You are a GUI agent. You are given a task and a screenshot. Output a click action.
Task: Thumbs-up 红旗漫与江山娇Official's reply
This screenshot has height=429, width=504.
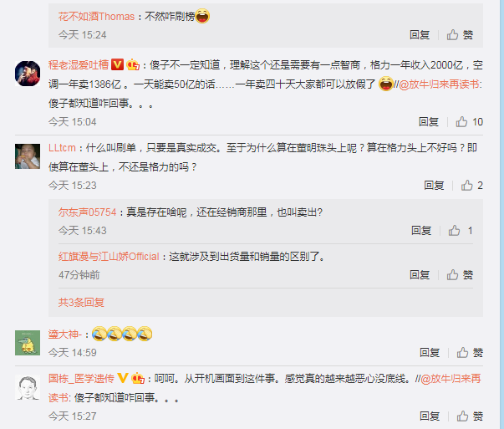[x=460, y=275]
